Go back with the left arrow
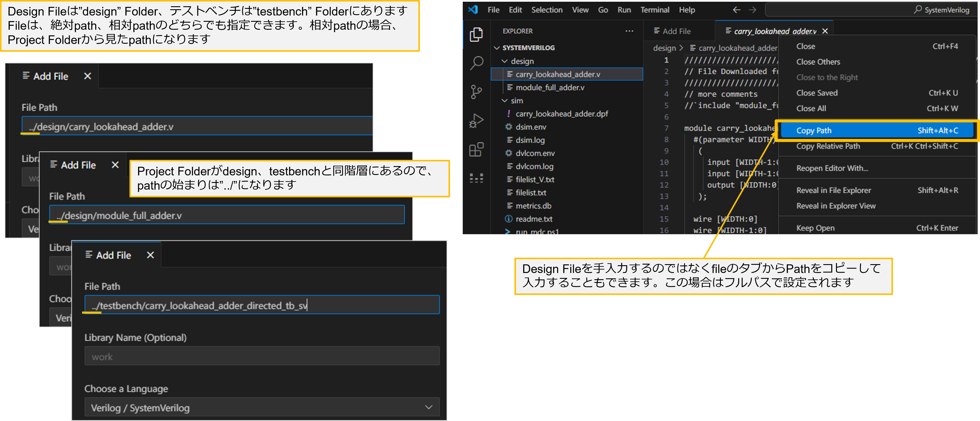980x421 pixels. (x=737, y=10)
